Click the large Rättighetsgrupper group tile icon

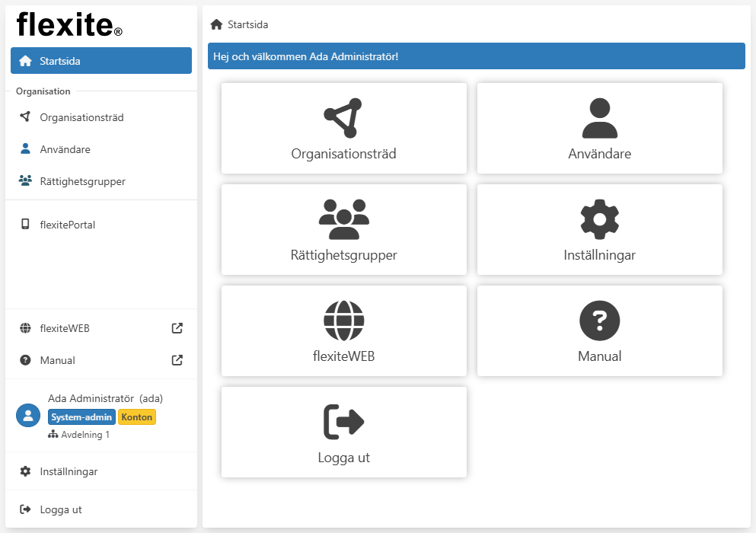point(344,219)
